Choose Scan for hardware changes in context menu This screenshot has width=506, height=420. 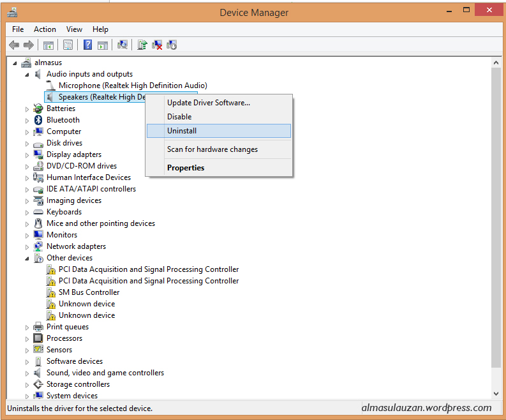coord(219,149)
